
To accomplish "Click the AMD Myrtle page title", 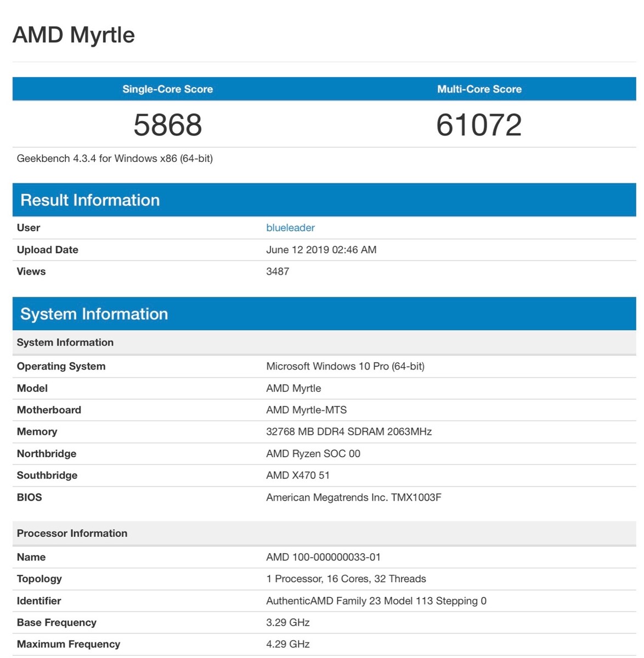I will 74,35.
